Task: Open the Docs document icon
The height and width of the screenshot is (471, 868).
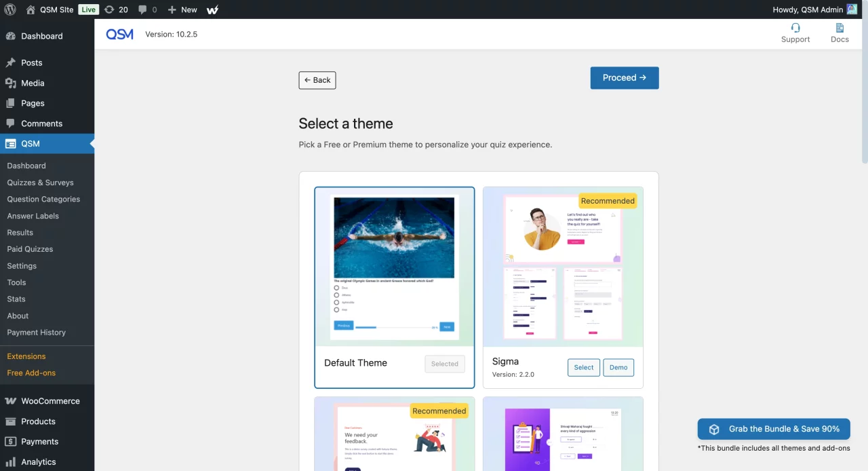Action: (x=840, y=28)
